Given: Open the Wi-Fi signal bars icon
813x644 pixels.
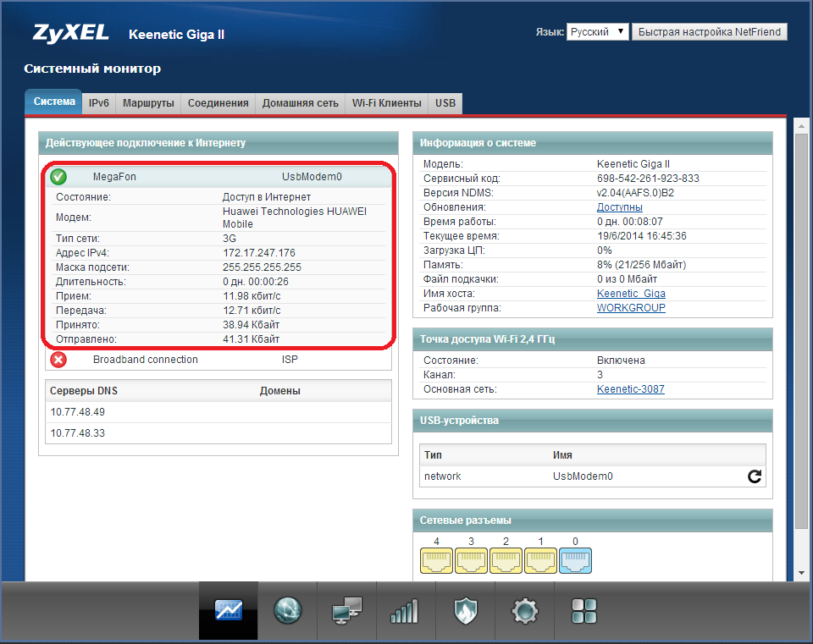Looking at the screenshot, I should 405,610.
